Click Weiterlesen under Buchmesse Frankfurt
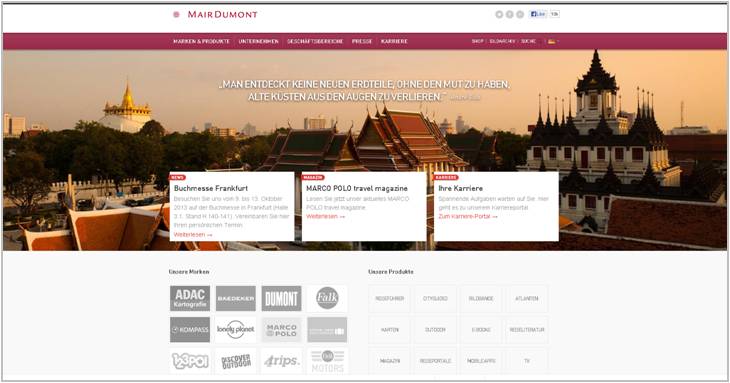 pos(193,235)
